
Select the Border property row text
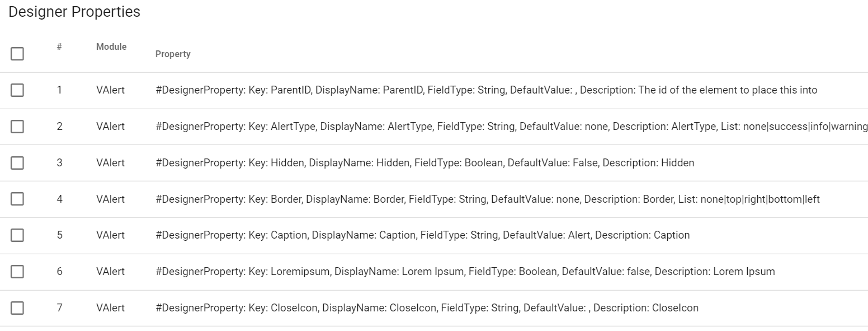point(488,199)
